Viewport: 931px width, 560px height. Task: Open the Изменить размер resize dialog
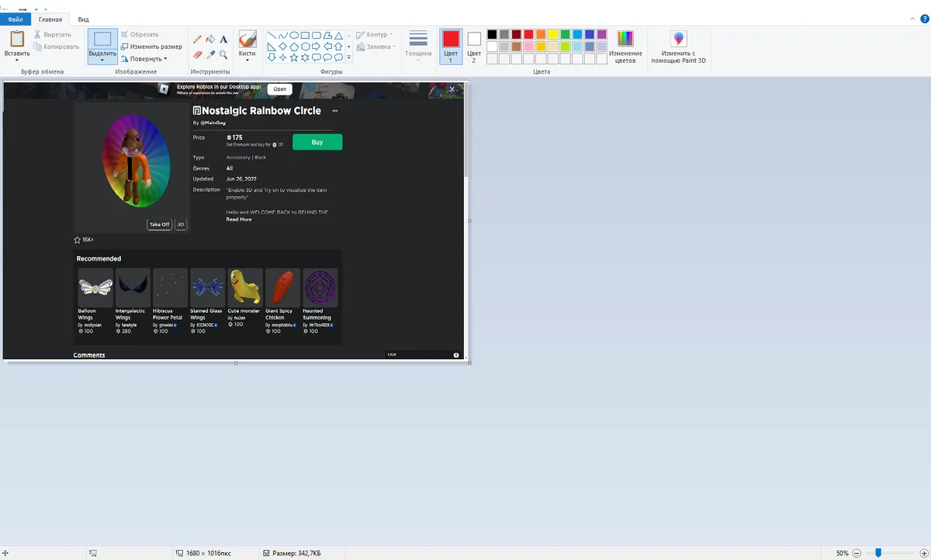pyautogui.click(x=151, y=47)
